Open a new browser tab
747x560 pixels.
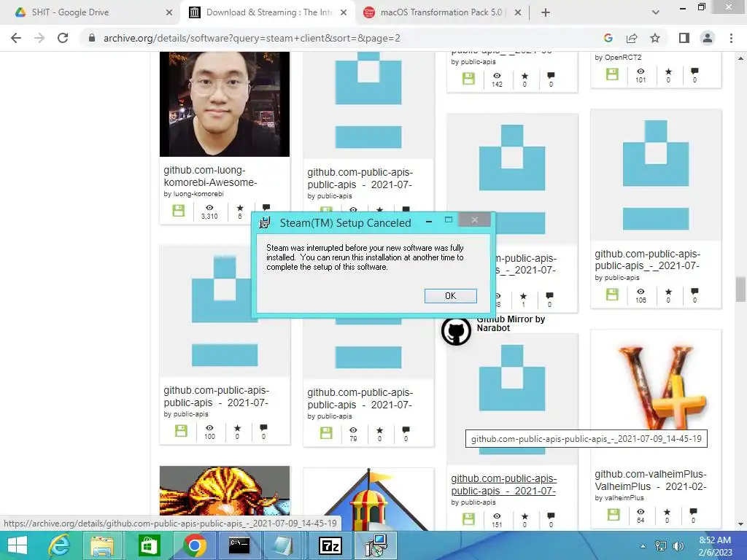tap(546, 12)
